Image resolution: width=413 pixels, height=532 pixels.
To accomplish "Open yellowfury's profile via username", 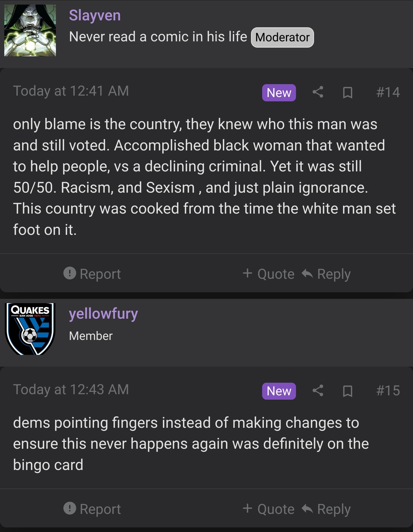I will pos(103,314).
